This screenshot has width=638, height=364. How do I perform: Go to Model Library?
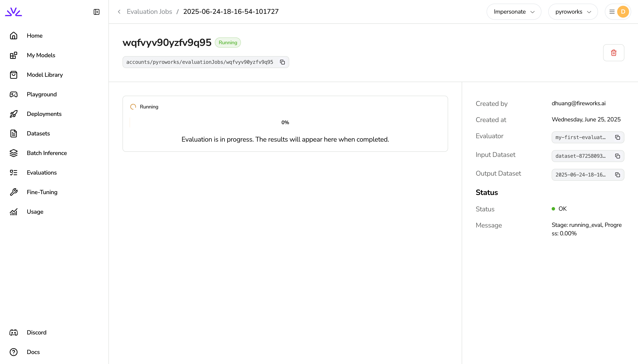tap(45, 75)
